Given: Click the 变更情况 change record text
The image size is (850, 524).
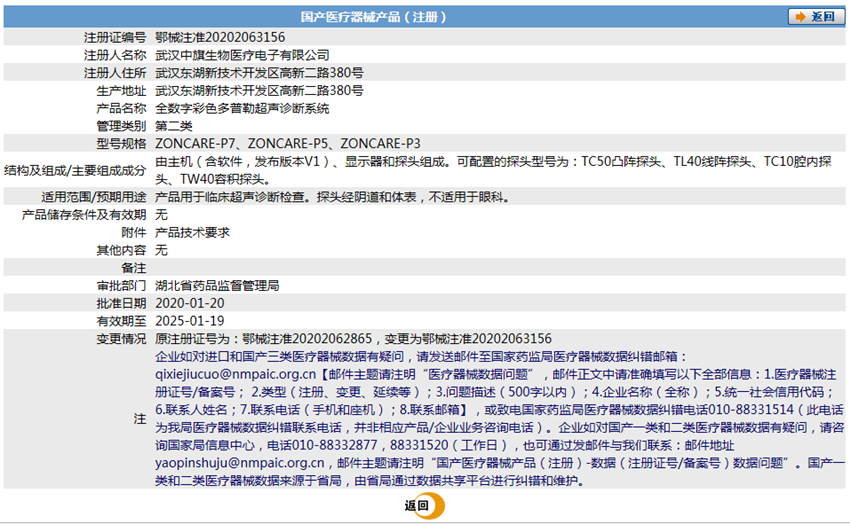Looking at the screenshot, I should point(353,339).
